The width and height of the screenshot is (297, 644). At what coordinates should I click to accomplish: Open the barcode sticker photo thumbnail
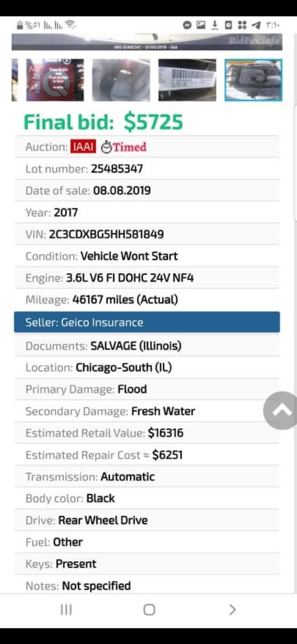pos(187,80)
